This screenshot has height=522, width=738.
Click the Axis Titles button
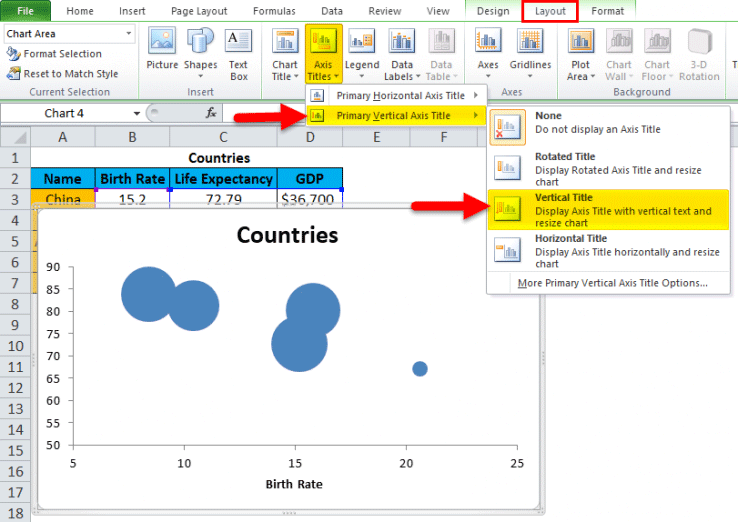pyautogui.click(x=323, y=54)
